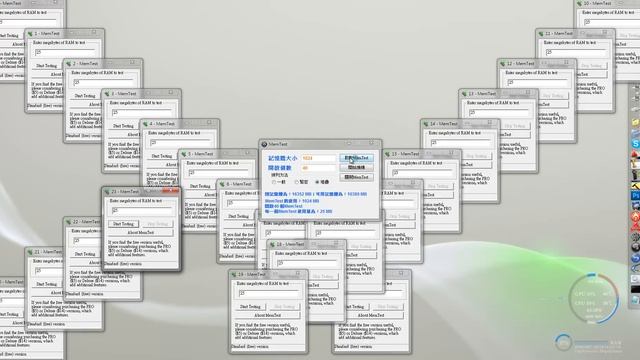Select the 堆疊 arrangement radio button
The image size is (640, 360).
click(x=317, y=182)
